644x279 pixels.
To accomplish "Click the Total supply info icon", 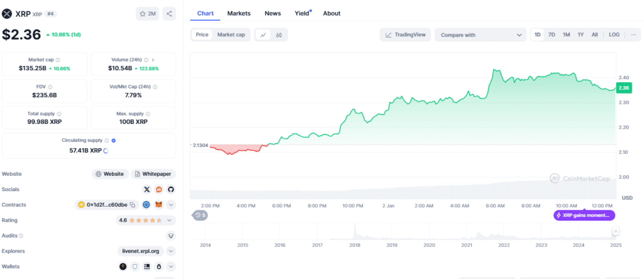I will (x=59, y=114).
